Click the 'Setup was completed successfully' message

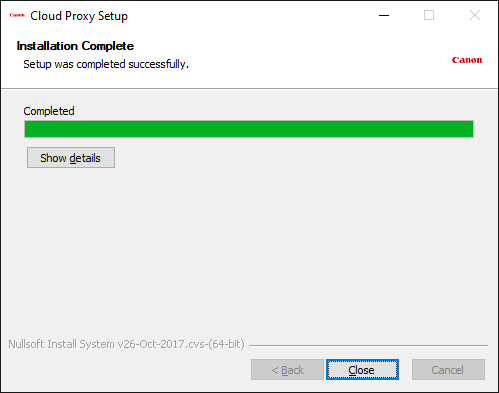click(x=106, y=64)
